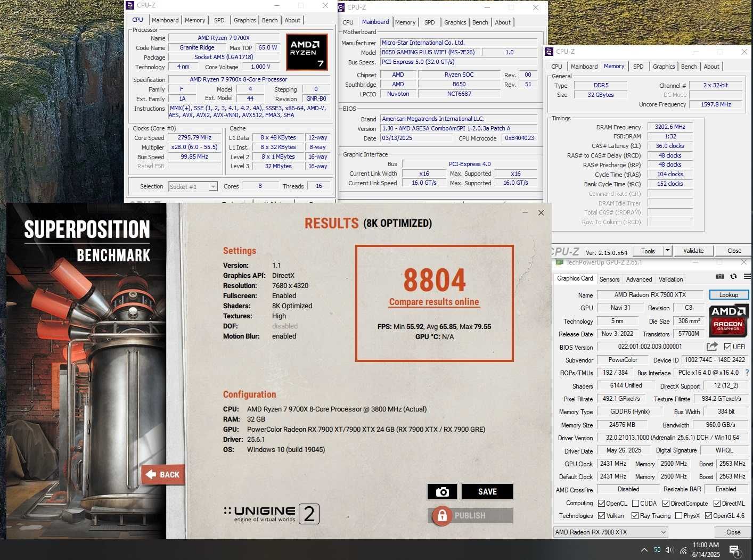This screenshot has width=753, height=560.
Task: Open the Validation tab in GPU-Z
Action: click(x=670, y=279)
